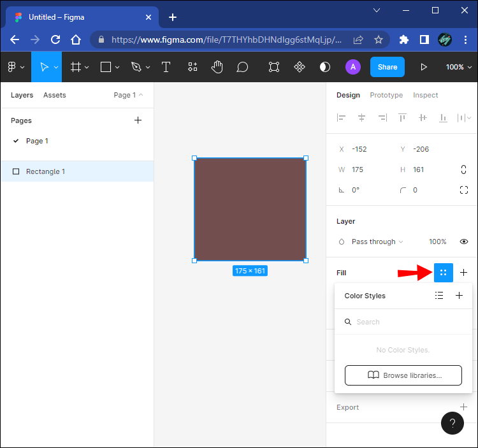Open the Pass through blend dropdown
The width and height of the screenshot is (478, 448).
tap(377, 242)
